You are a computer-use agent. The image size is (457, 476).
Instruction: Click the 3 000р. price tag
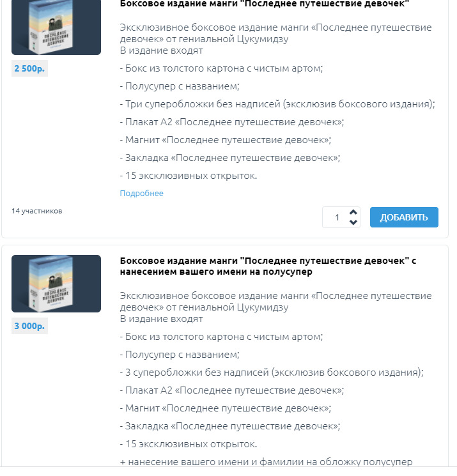point(29,326)
